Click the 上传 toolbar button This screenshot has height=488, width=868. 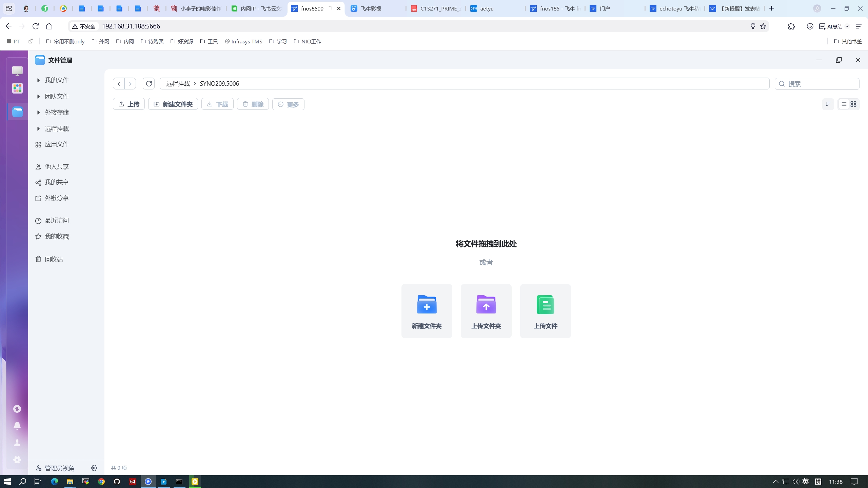(129, 104)
